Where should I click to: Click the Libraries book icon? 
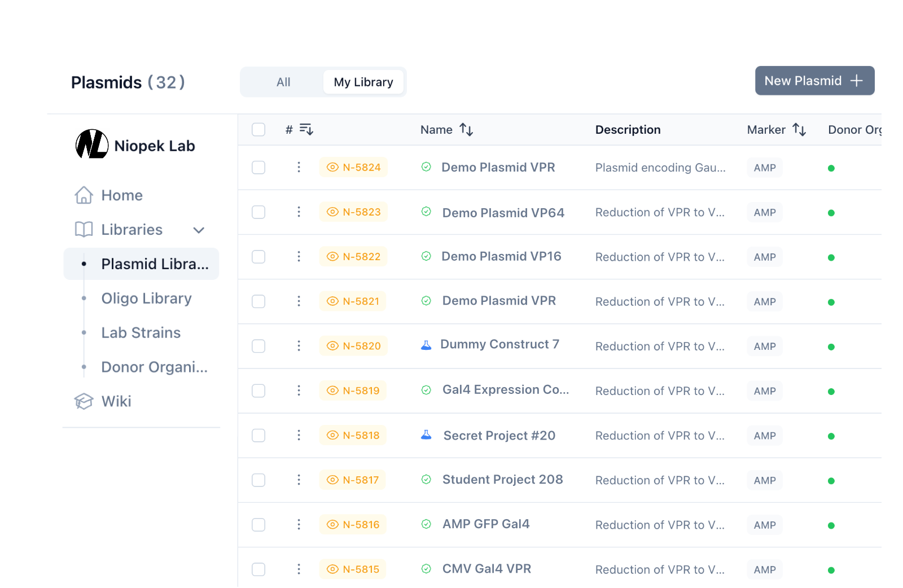84,230
